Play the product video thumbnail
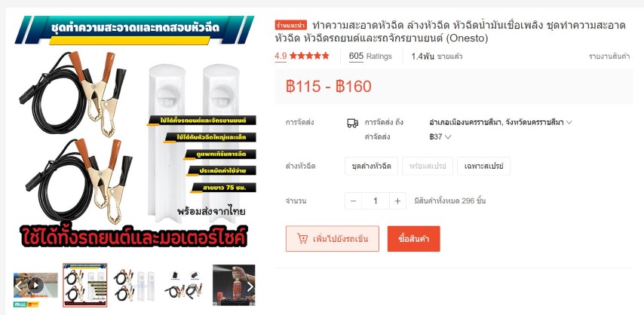 35,285
